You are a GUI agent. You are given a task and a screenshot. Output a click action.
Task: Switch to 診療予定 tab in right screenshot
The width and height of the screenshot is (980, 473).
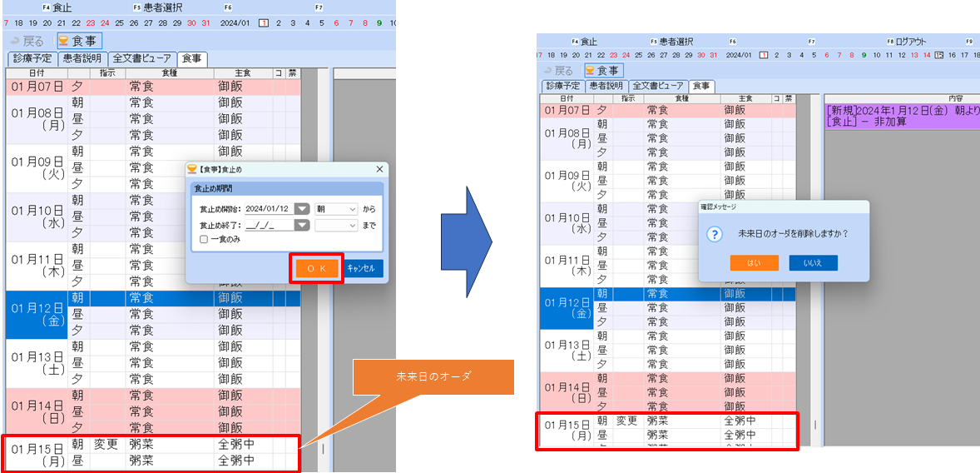[x=562, y=87]
